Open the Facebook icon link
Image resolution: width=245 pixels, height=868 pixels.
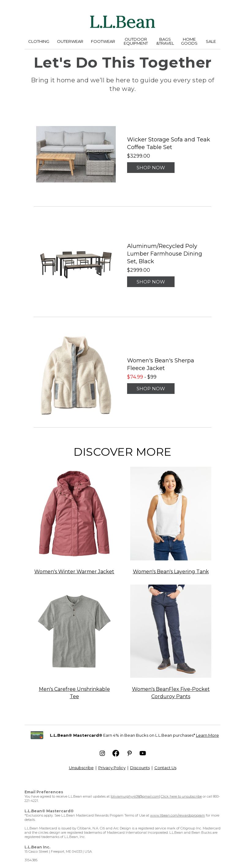click(x=115, y=753)
